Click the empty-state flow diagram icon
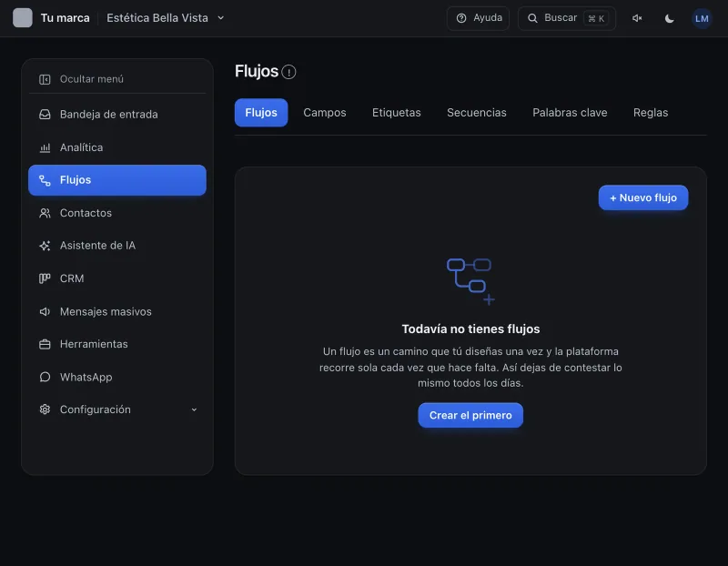The height and width of the screenshot is (566, 728). (470, 281)
